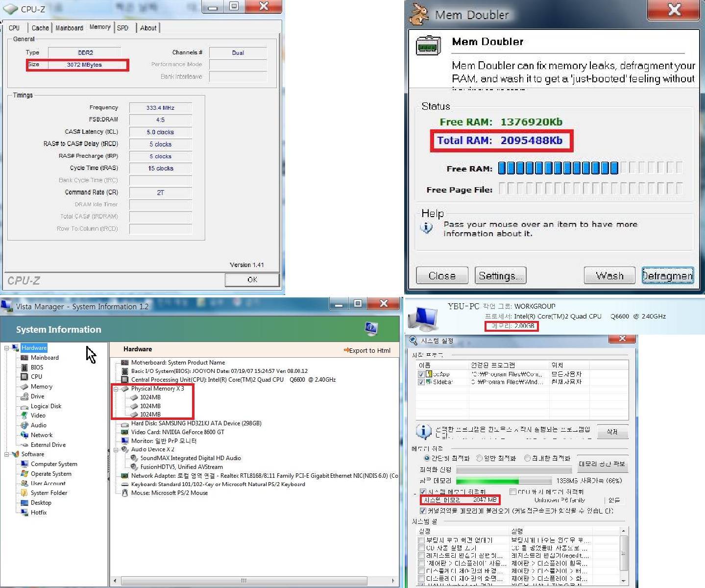Click the Motherboard icon in Hardware list
The height and width of the screenshot is (588, 705).
124,363
